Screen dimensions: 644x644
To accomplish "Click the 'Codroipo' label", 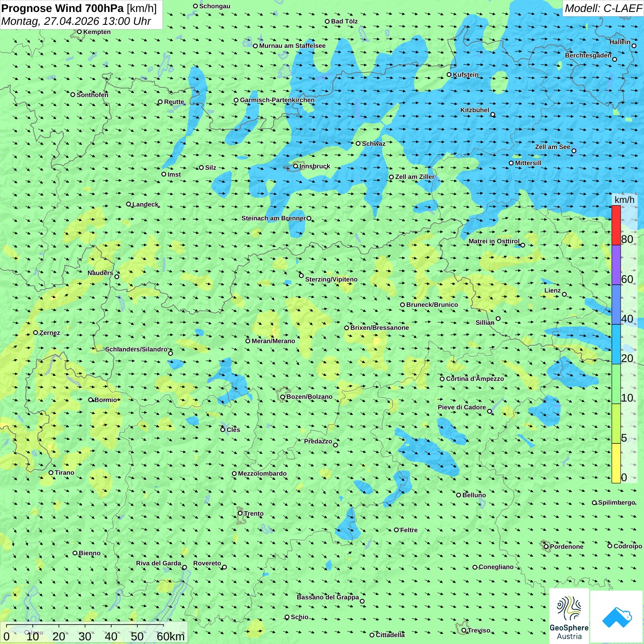I will [628, 546].
